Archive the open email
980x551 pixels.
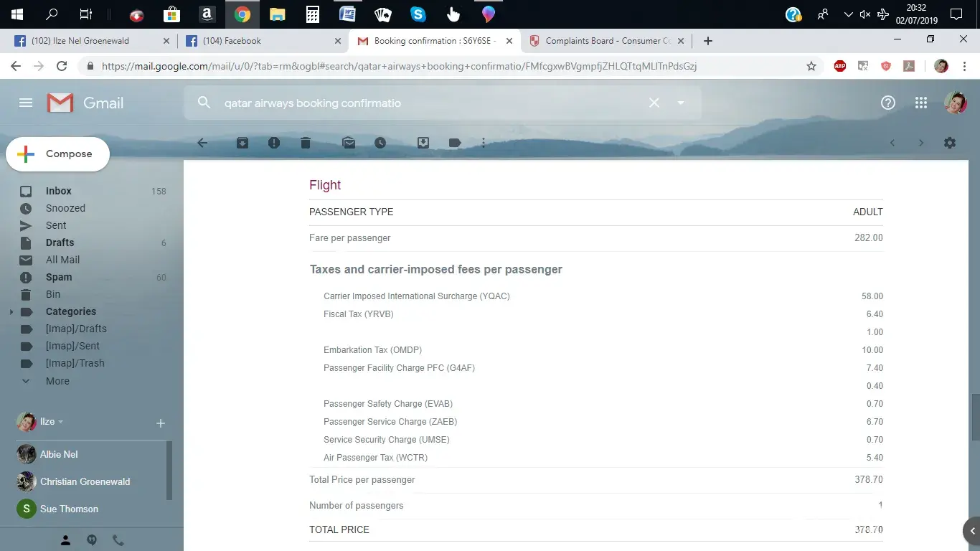pyautogui.click(x=242, y=143)
